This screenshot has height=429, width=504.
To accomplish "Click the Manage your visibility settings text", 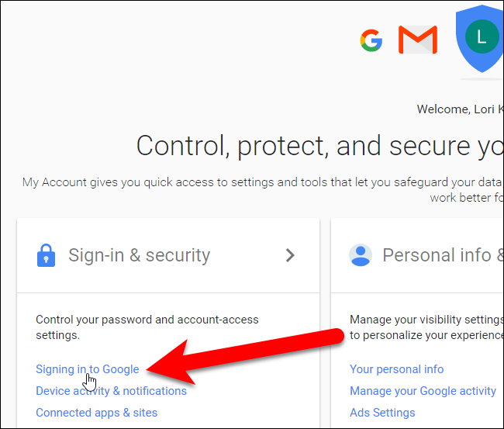I will (x=426, y=320).
